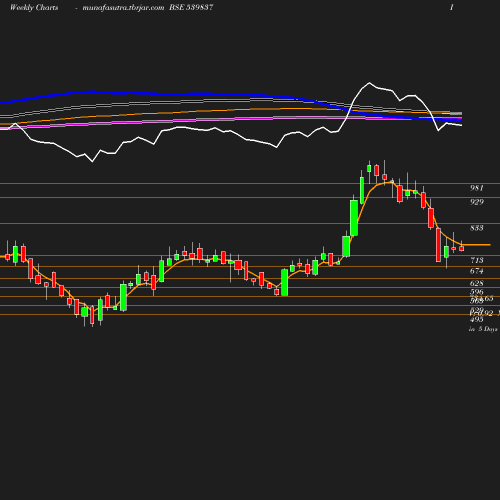Click the 713 price level label
The width and height of the screenshot is (500, 500).
click(x=477, y=260)
